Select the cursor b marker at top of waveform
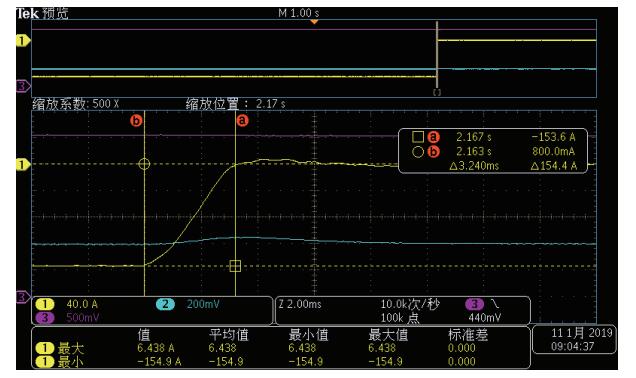636x378 pixels. [136, 120]
